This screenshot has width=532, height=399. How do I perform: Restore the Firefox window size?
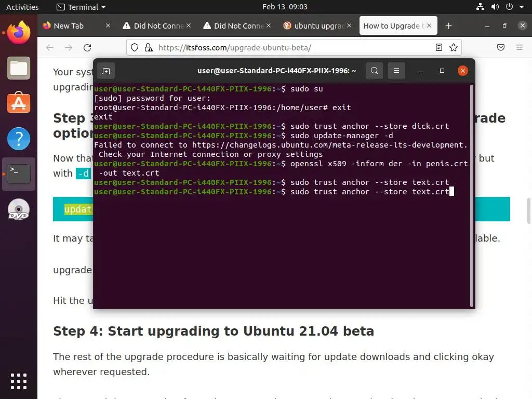pos(505,26)
